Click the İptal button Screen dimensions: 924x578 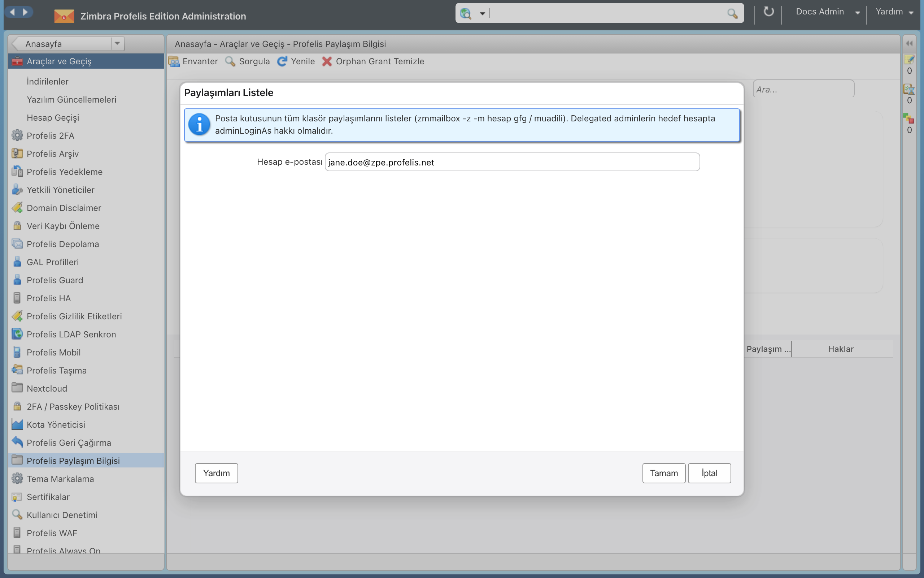[709, 473]
